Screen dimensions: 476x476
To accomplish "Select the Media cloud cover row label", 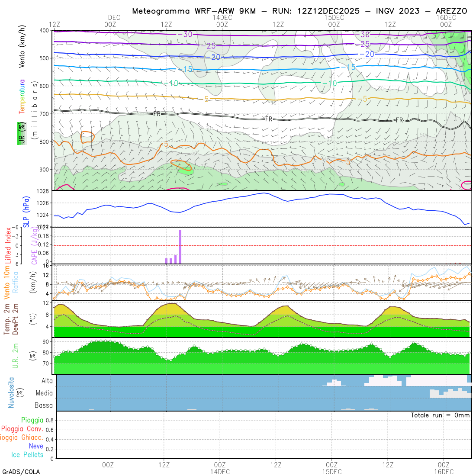I will point(44,393).
